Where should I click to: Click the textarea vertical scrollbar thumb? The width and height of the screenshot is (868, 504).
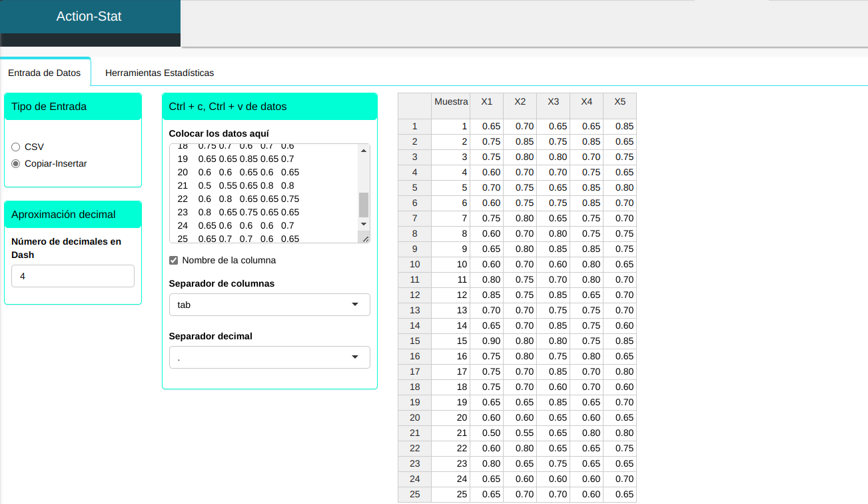click(x=364, y=205)
